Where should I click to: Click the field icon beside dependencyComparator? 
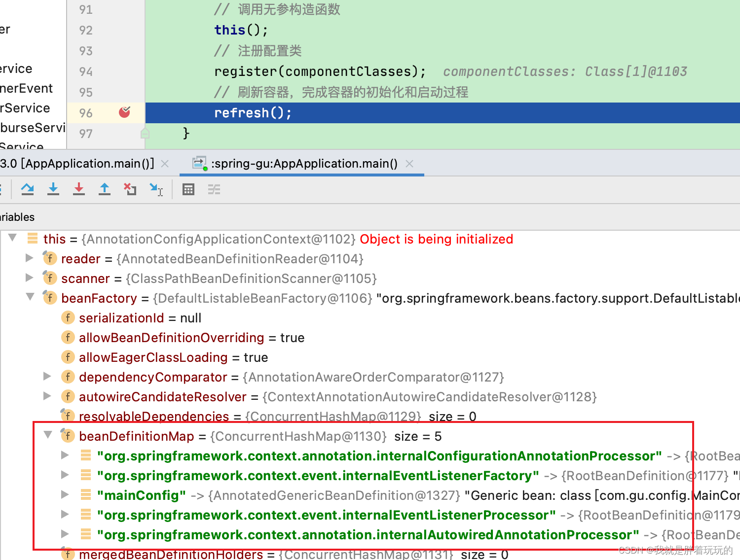coord(68,377)
